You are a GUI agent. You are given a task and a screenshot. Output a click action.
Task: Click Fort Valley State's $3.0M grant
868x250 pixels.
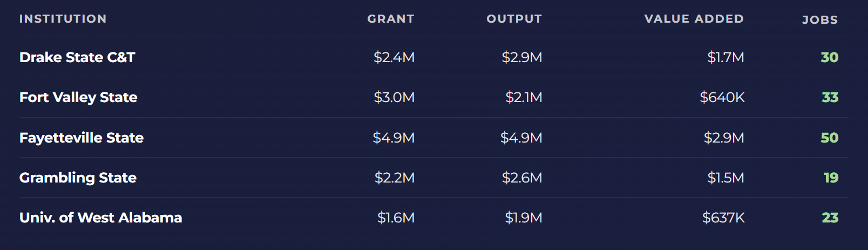click(394, 97)
